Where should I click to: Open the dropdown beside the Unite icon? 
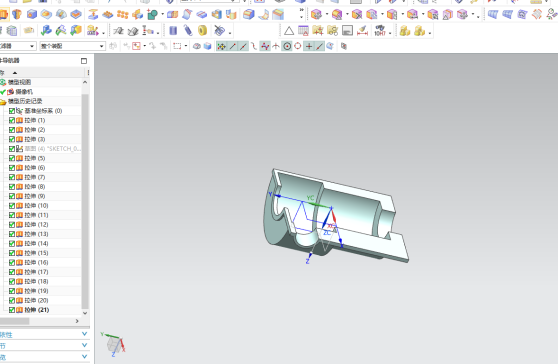point(163,15)
